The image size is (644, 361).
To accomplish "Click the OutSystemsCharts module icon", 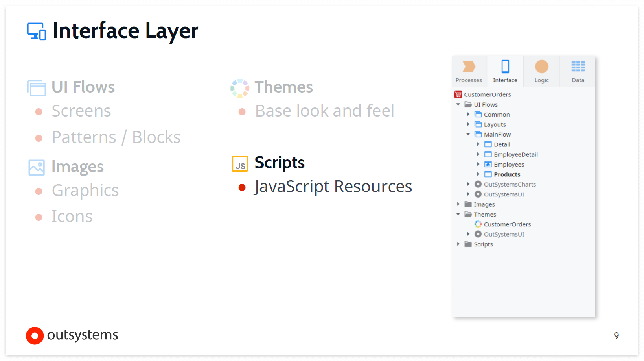I will [x=478, y=184].
